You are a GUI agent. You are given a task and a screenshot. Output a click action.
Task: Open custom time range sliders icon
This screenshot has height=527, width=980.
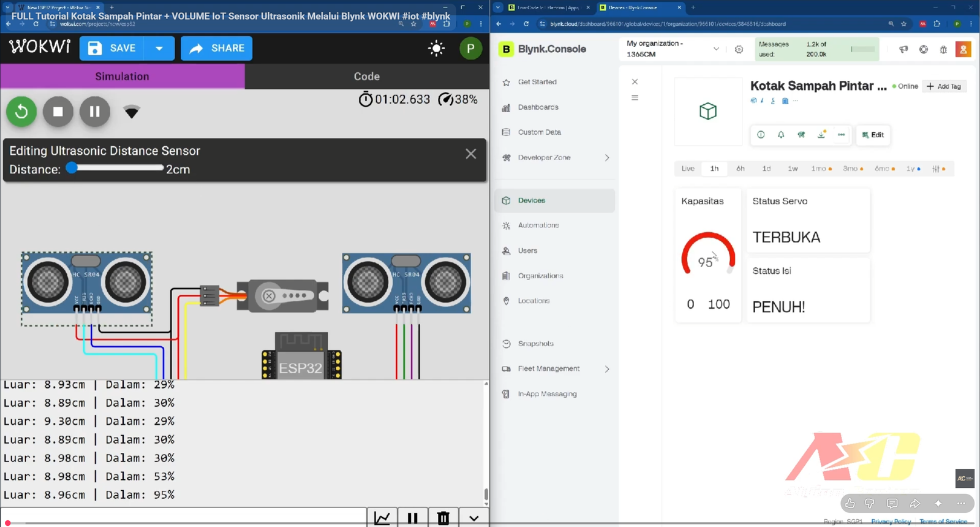tap(938, 169)
